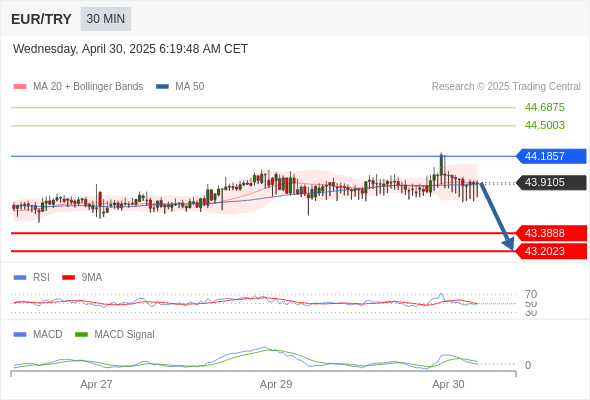Select the 44.1857 blue pivot price tag
Screen dimensions: 590x400
(551, 156)
